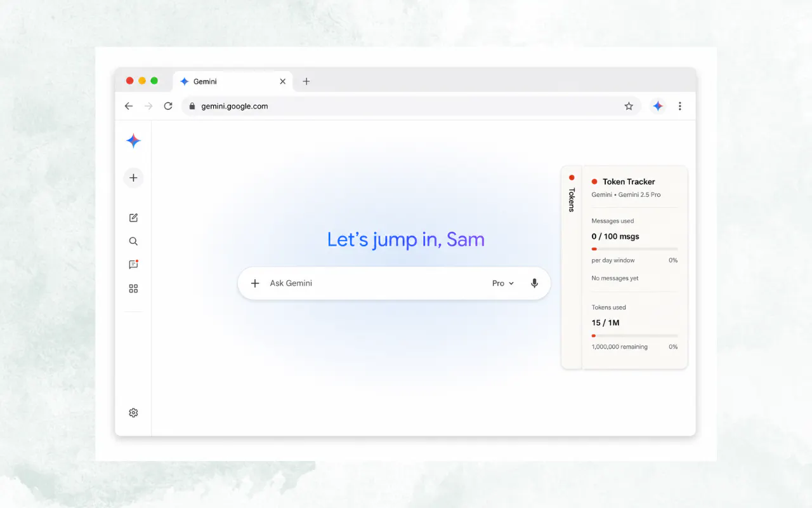The width and height of the screenshot is (812, 508).
Task: Go forward with the browser forward arrow
Action: (148, 106)
